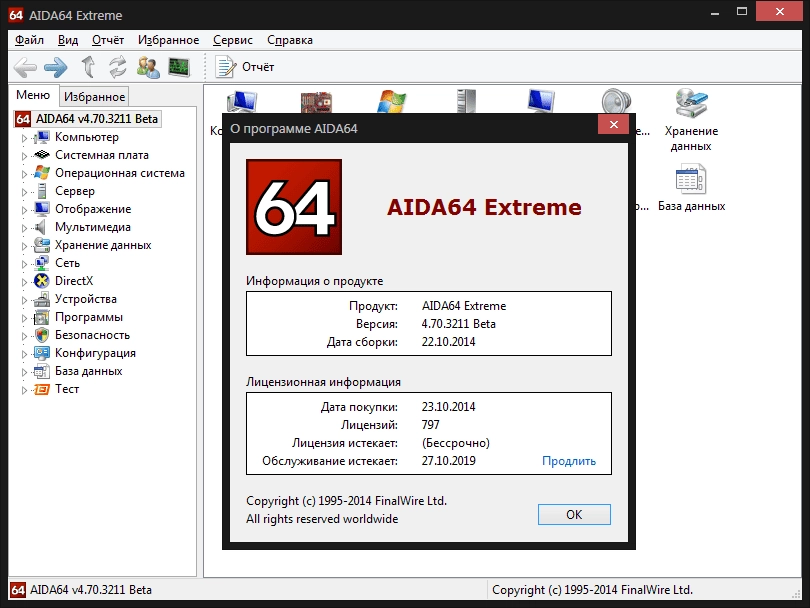810x608 pixels.
Task: Open the Файл menu
Action: (x=29, y=40)
